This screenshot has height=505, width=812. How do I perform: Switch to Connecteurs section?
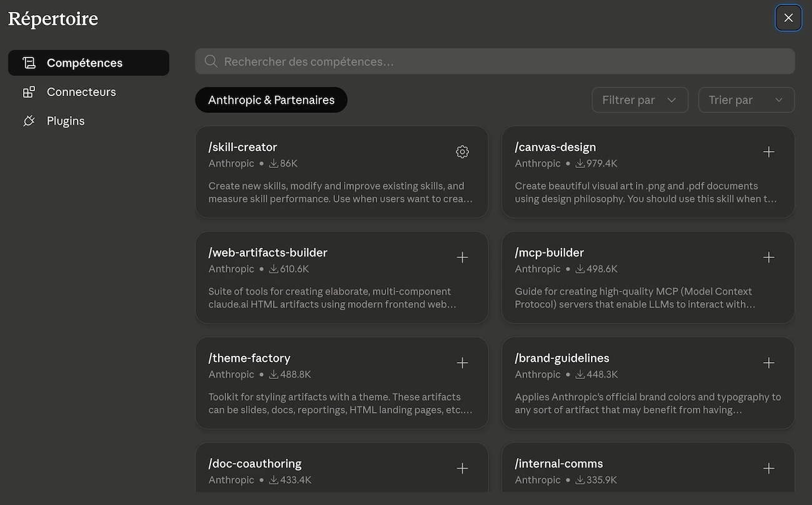click(89, 92)
